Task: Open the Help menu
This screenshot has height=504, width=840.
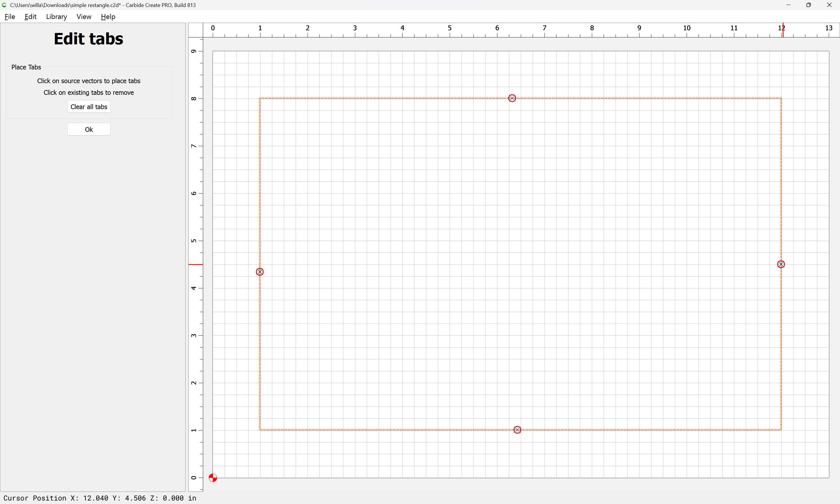Action: click(108, 17)
